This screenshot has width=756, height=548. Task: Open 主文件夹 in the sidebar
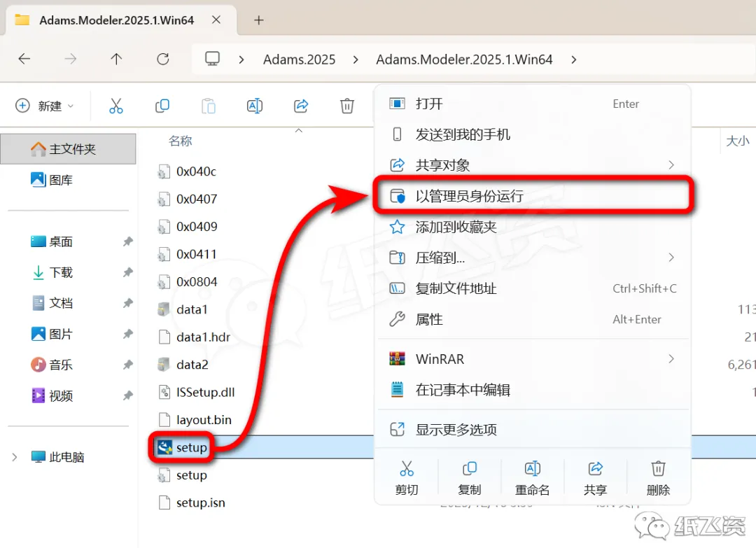pyautogui.click(x=68, y=149)
